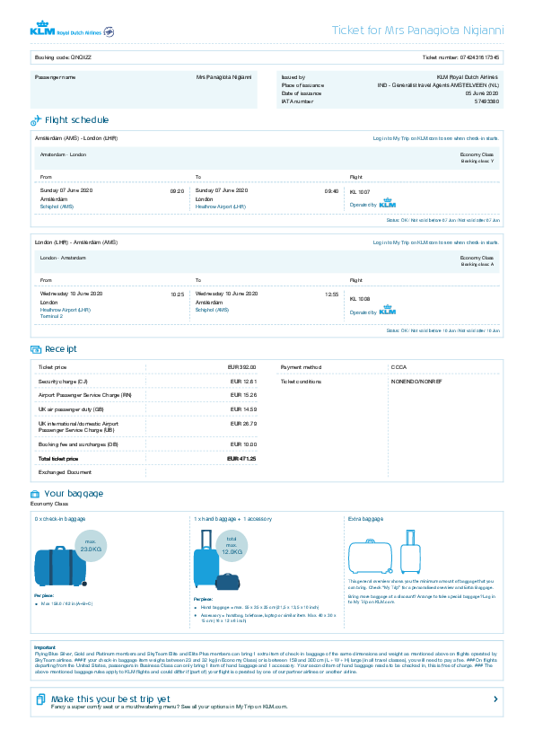Click Ticket for Mrs Panagiota Nigianni title
Screen dimensions: 534x756
(418, 31)
